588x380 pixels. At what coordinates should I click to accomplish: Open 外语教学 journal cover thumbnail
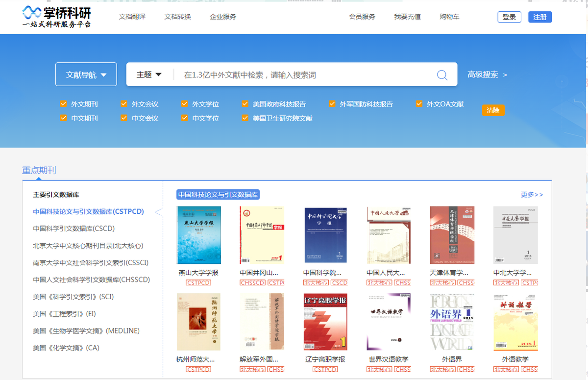(x=515, y=322)
